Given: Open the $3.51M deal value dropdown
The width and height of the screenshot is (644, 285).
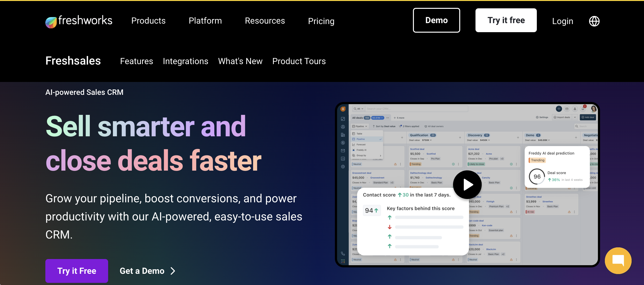Looking at the screenshot, I should click(378, 118).
